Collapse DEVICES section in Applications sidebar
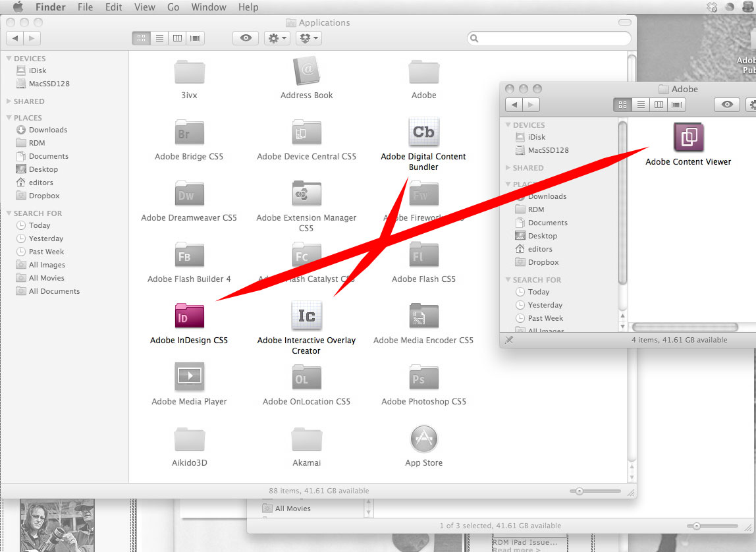Image resolution: width=756 pixels, height=552 pixels. click(x=9, y=59)
